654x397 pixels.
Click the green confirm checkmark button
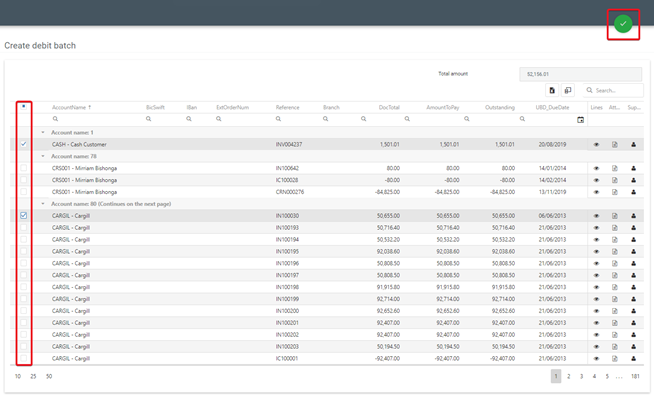(623, 24)
